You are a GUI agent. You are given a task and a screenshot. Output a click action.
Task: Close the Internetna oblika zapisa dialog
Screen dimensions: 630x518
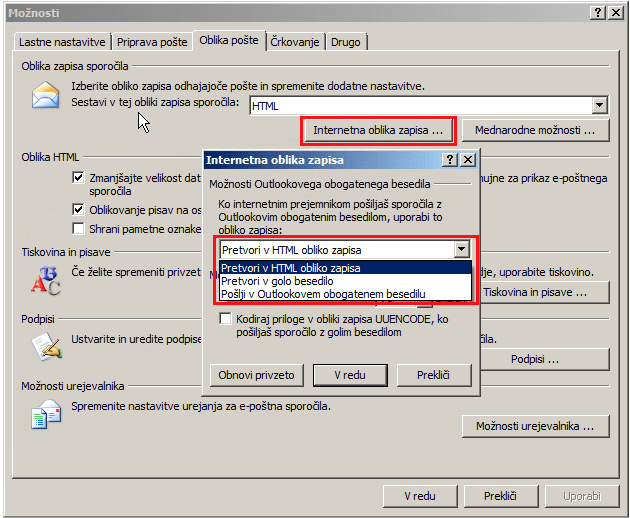click(468, 160)
